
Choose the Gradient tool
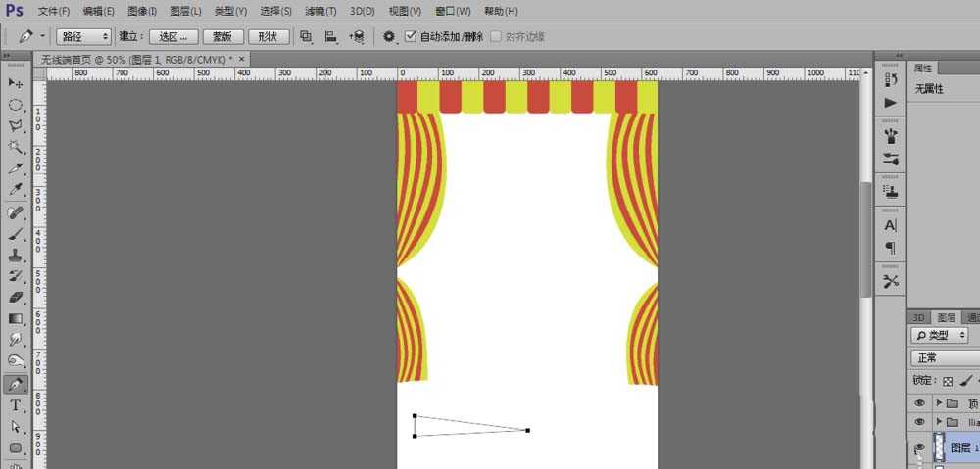[x=16, y=318]
